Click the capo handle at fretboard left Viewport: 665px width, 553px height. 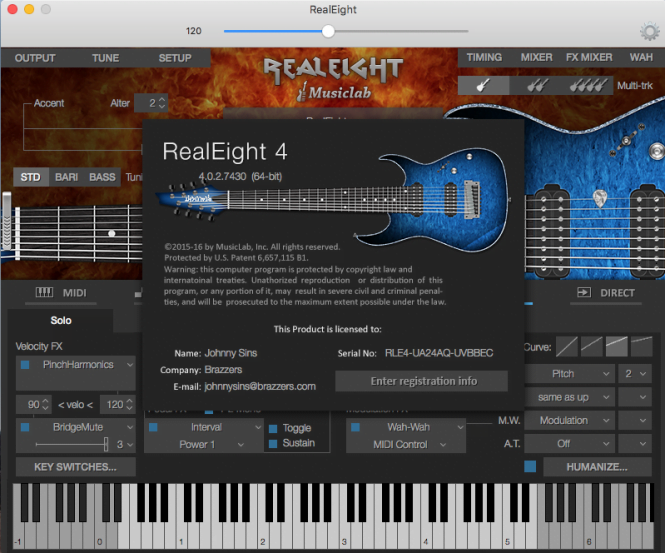[7, 221]
